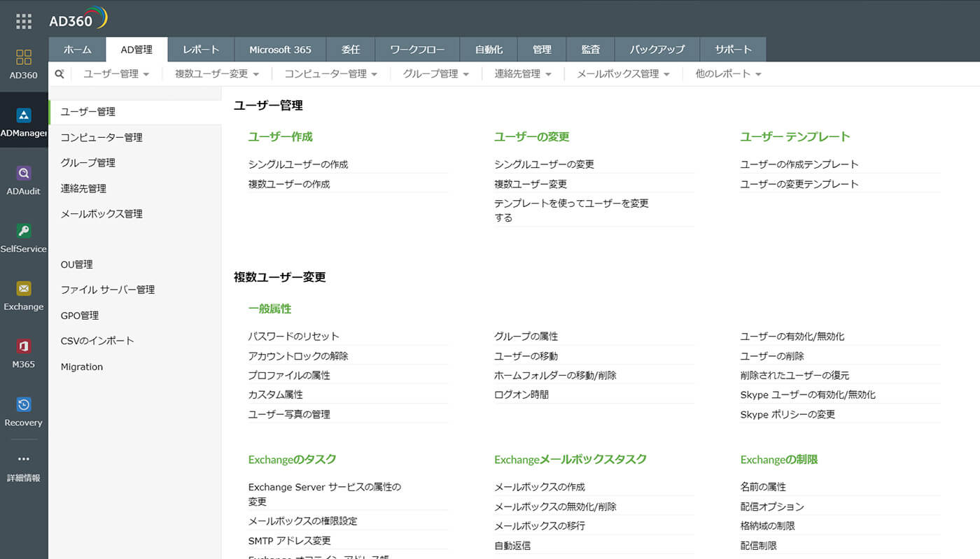The width and height of the screenshot is (980, 559).
Task: Expand グループ管理 dropdown menu
Action: pos(436,73)
